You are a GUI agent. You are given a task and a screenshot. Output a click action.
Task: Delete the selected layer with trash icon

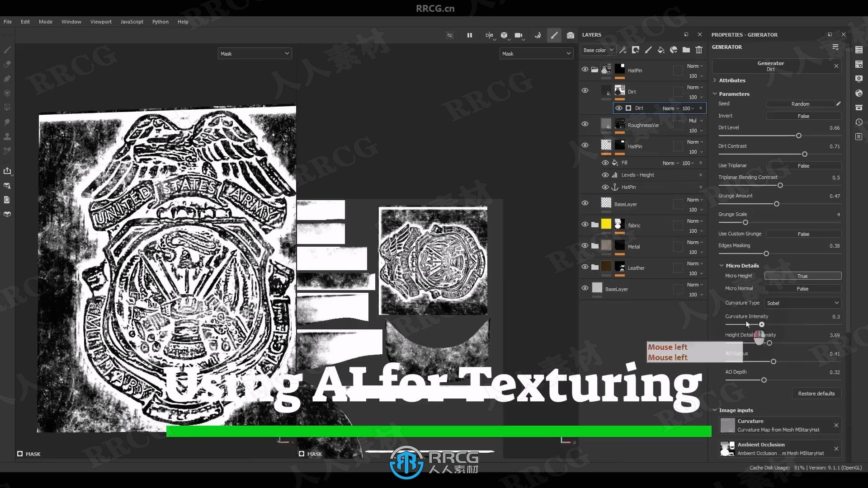click(699, 50)
